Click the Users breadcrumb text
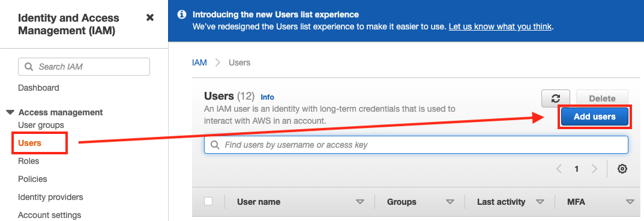 click(239, 63)
